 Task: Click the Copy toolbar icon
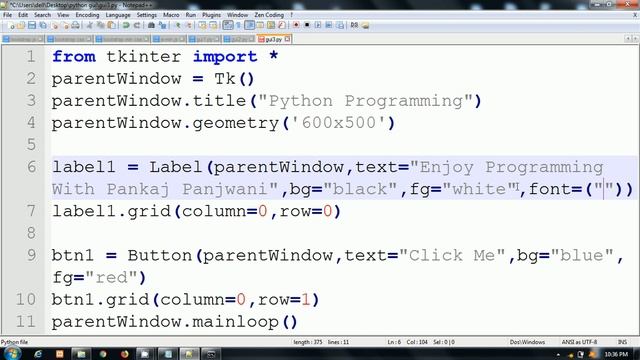pos(100,25)
